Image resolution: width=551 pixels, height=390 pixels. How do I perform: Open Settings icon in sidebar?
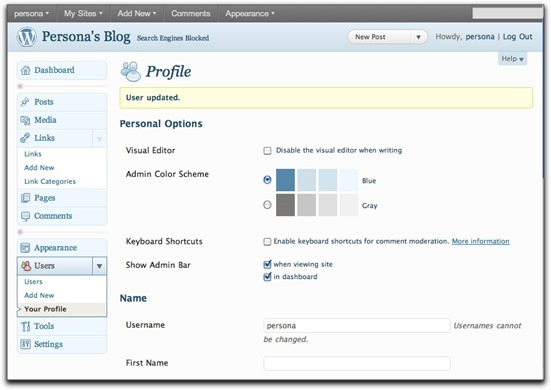point(25,344)
